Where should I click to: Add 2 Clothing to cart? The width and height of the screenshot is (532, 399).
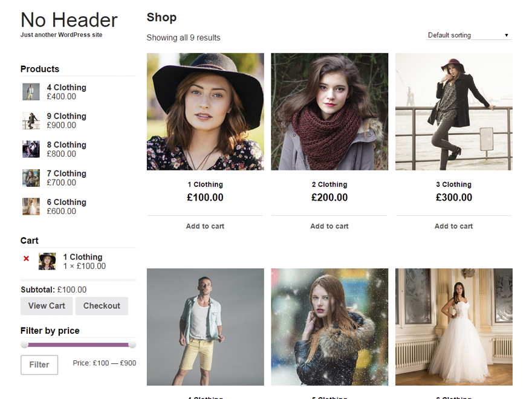click(x=329, y=226)
